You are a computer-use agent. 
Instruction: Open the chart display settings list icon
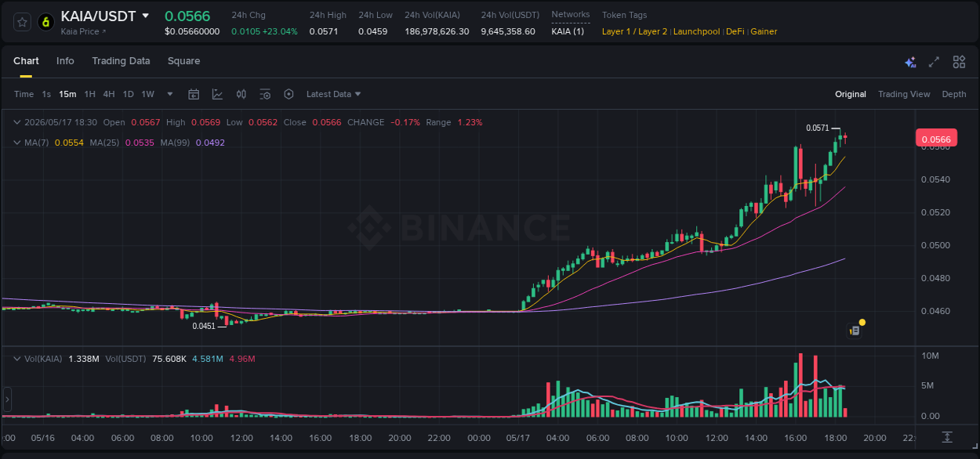coord(265,94)
